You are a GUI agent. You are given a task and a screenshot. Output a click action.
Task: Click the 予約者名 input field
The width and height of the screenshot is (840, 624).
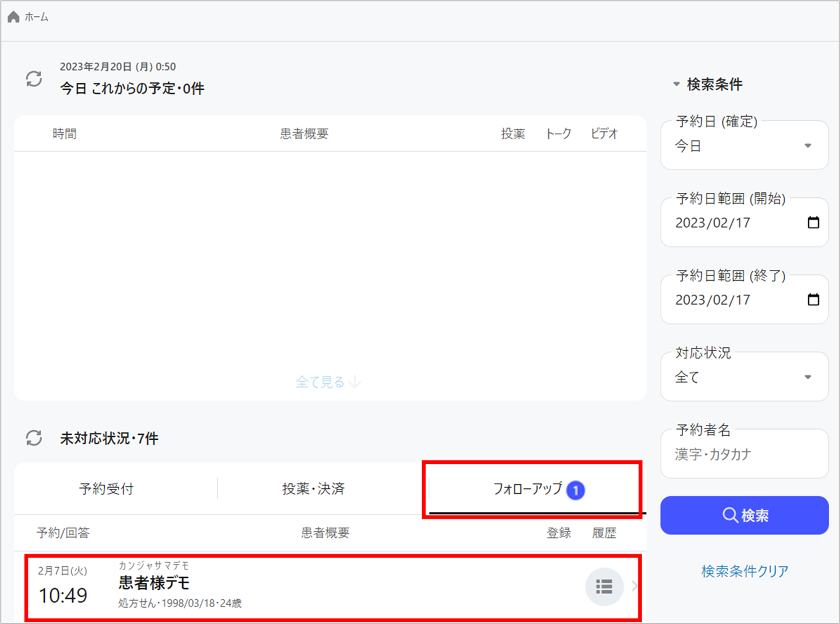744,454
